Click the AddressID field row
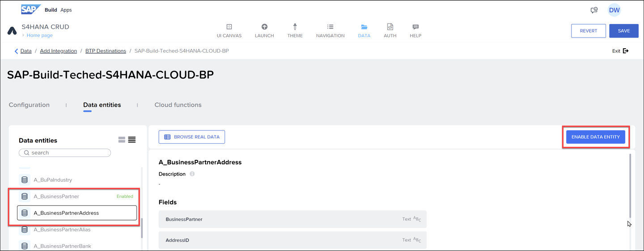This screenshot has width=644, height=251. 292,240
